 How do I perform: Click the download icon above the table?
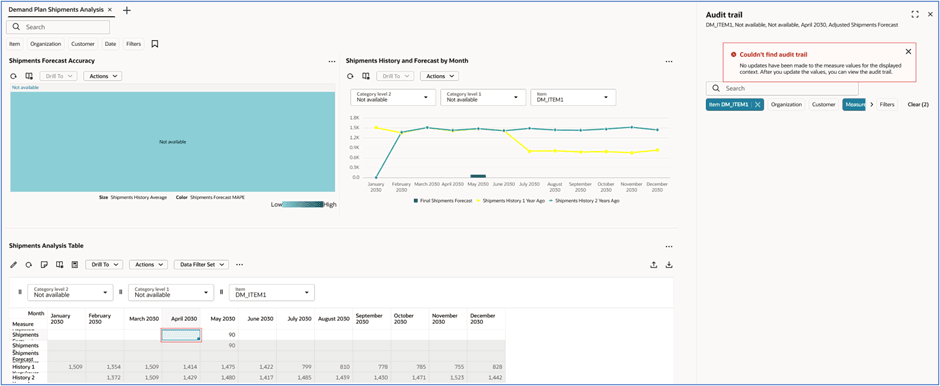[x=670, y=264]
